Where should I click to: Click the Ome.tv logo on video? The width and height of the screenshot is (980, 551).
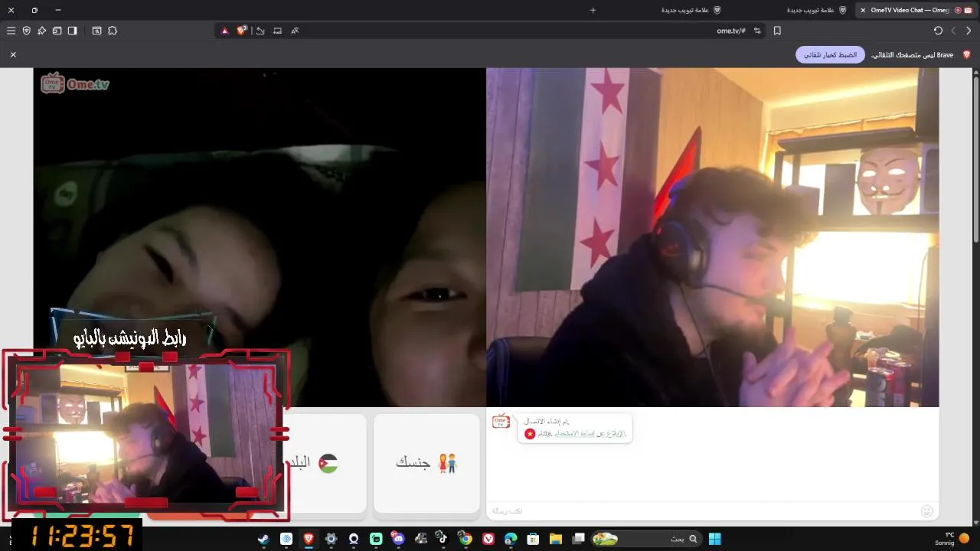tap(75, 83)
